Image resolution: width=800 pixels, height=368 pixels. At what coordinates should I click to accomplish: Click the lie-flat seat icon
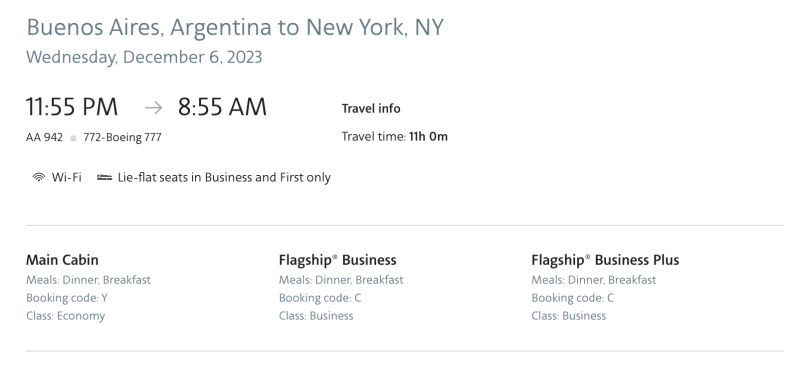(x=105, y=178)
